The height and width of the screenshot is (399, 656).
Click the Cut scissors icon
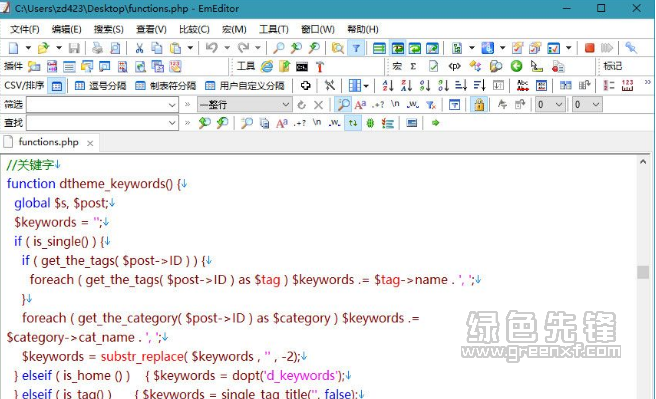pyautogui.click(x=139, y=48)
